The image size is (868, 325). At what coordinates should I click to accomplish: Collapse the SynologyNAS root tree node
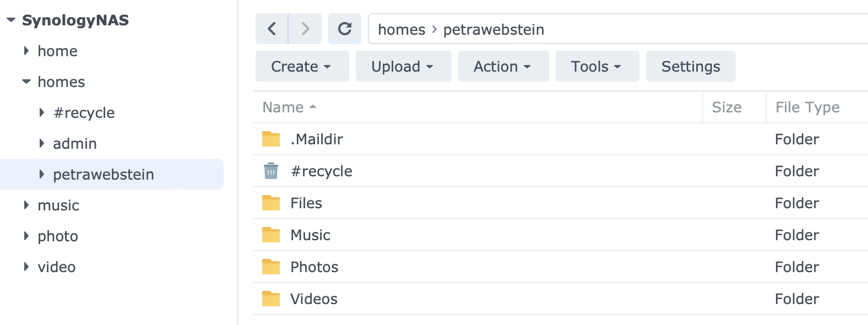[x=10, y=20]
